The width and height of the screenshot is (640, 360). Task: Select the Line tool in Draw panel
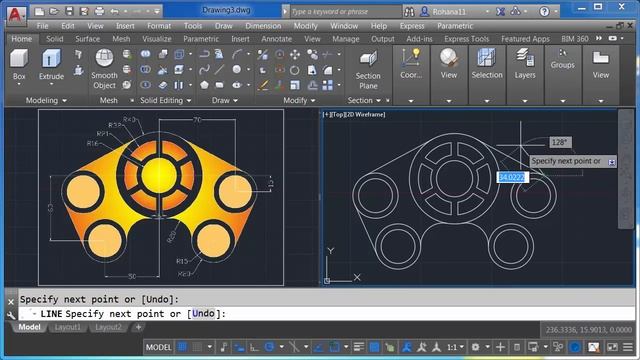pyautogui.click(x=220, y=70)
